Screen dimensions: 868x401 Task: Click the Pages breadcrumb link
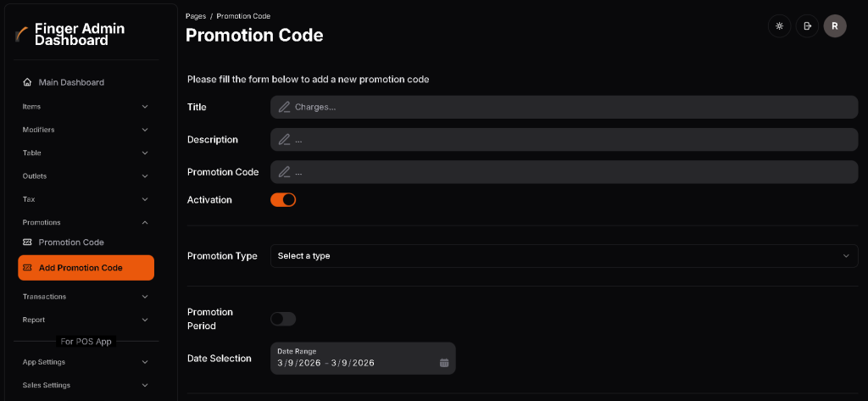pos(196,16)
